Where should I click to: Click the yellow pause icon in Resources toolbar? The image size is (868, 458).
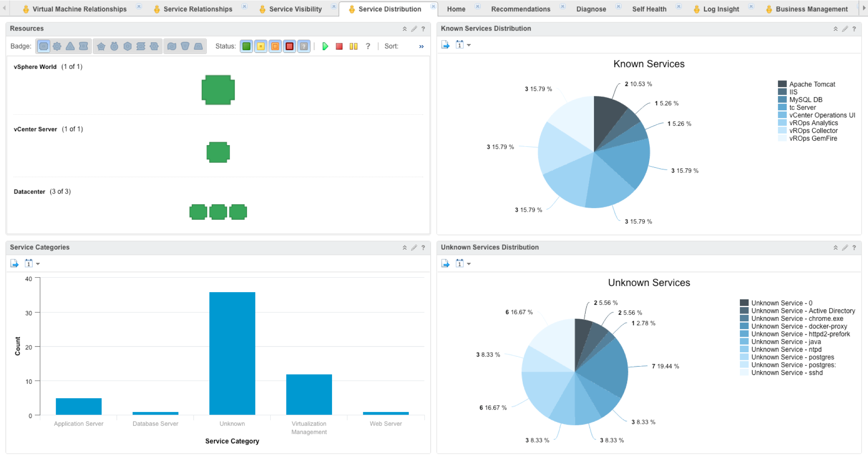click(x=353, y=46)
